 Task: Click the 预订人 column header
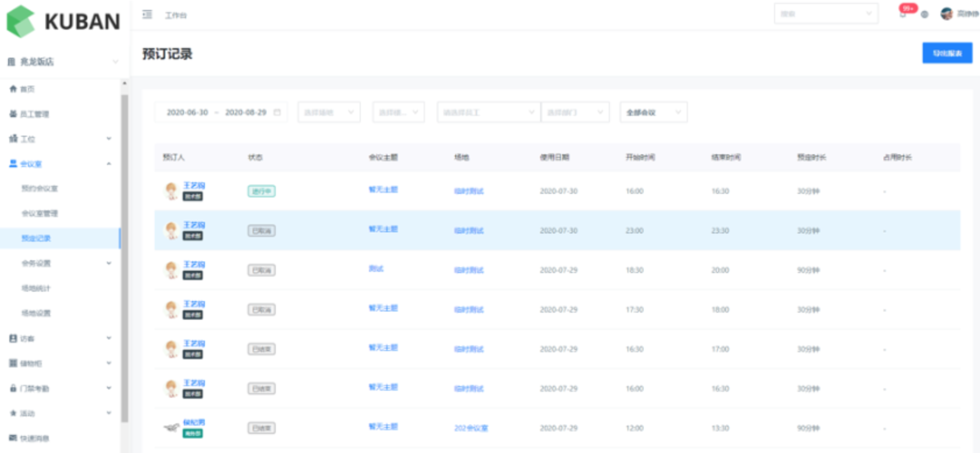[173, 157]
